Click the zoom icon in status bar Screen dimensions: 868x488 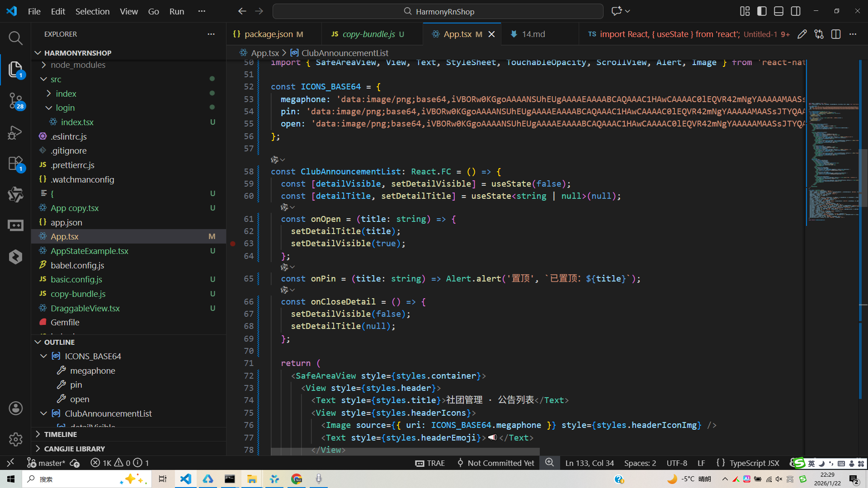pyautogui.click(x=549, y=462)
